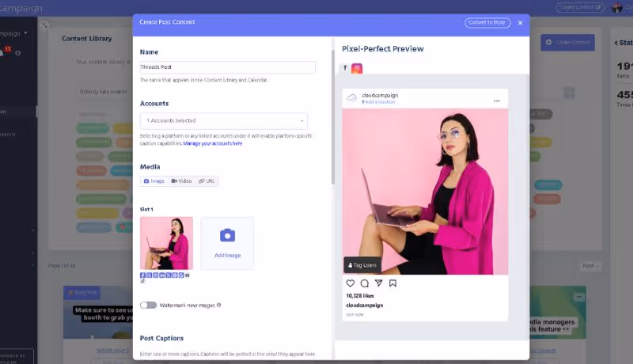The height and width of the screenshot is (364, 633).
Task: Click the user avatar in top bar
Action: (616, 7)
